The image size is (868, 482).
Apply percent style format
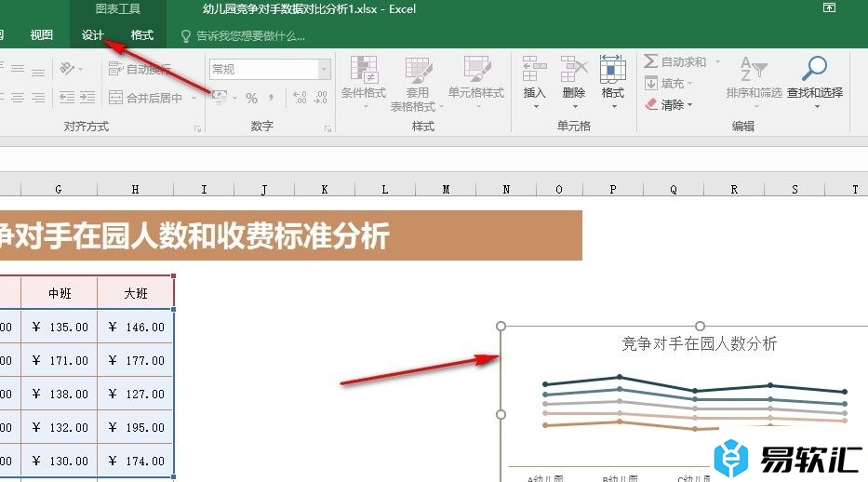click(252, 98)
